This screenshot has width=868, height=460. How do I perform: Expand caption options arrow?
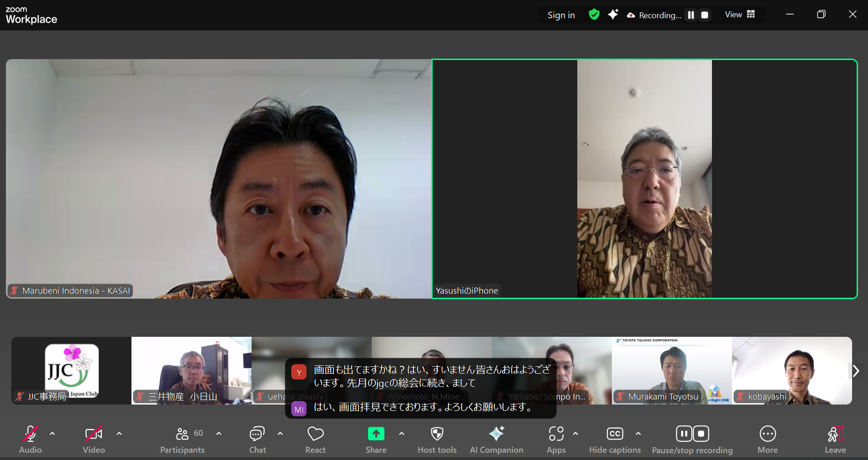click(638, 434)
